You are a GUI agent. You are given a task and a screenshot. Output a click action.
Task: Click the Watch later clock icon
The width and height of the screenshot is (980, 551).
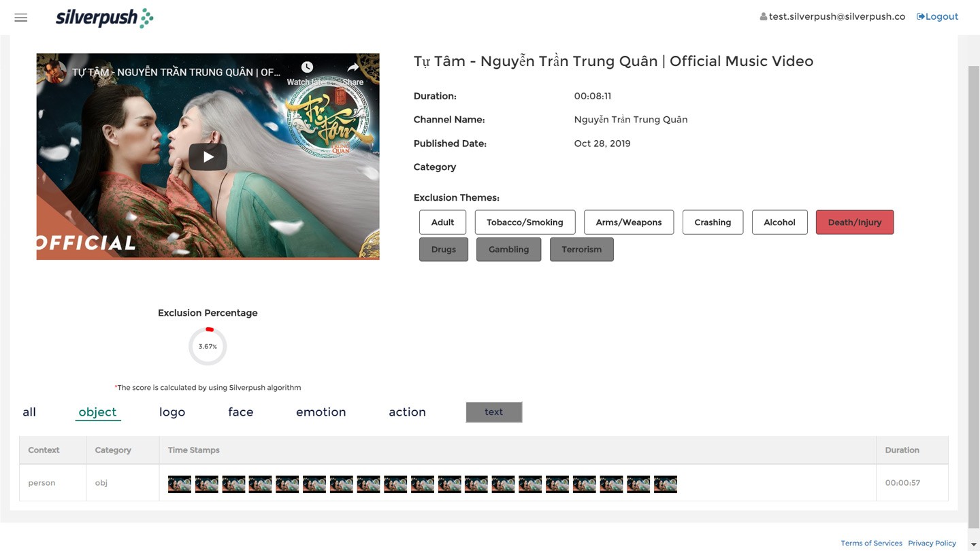click(x=307, y=67)
